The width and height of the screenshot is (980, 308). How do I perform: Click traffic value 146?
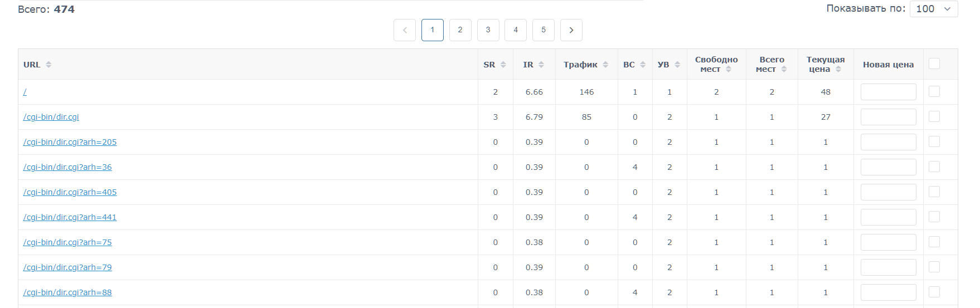[x=586, y=92]
